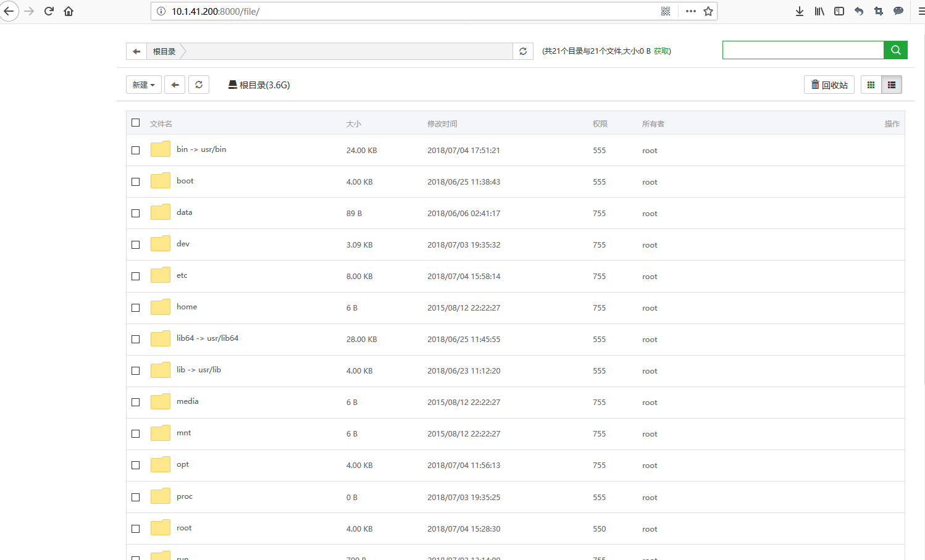Open the QR code icon in address bar
Viewport: 925px width, 560px height.
click(x=666, y=11)
